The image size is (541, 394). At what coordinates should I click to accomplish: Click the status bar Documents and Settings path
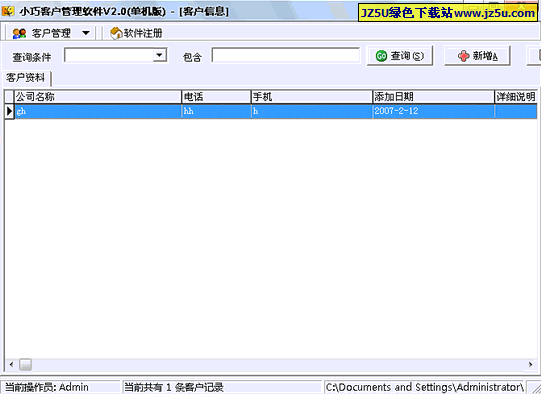tap(425, 387)
